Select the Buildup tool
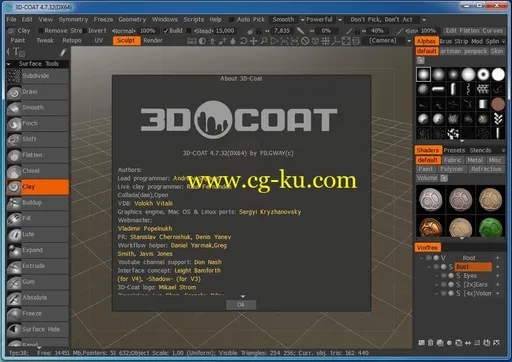Image resolution: width=512 pixels, height=362 pixels. click(x=37, y=203)
